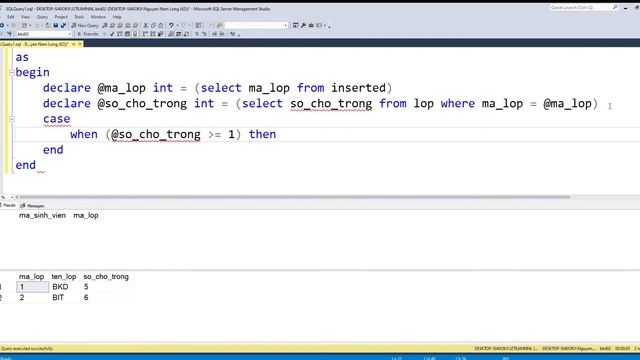Click the Save All icon
This screenshot has height=360, width=640.
pyautogui.click(x=63, y=25)
